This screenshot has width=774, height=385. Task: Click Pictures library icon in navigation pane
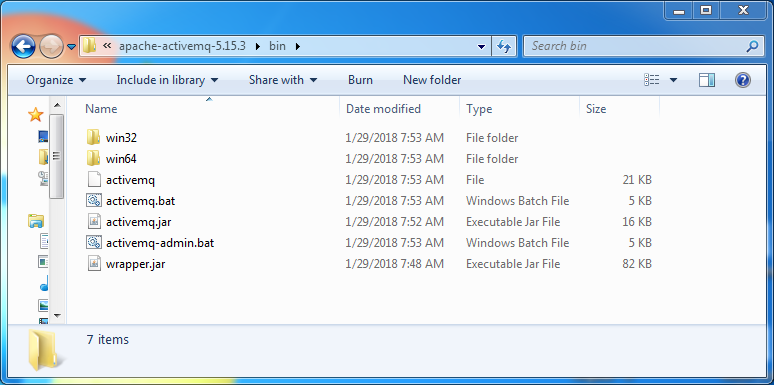(44, 306)
